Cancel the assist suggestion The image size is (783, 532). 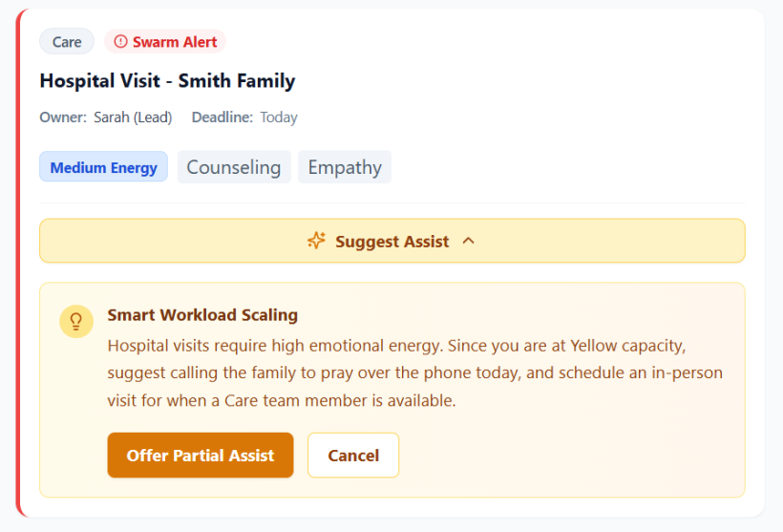click(353, 455)
